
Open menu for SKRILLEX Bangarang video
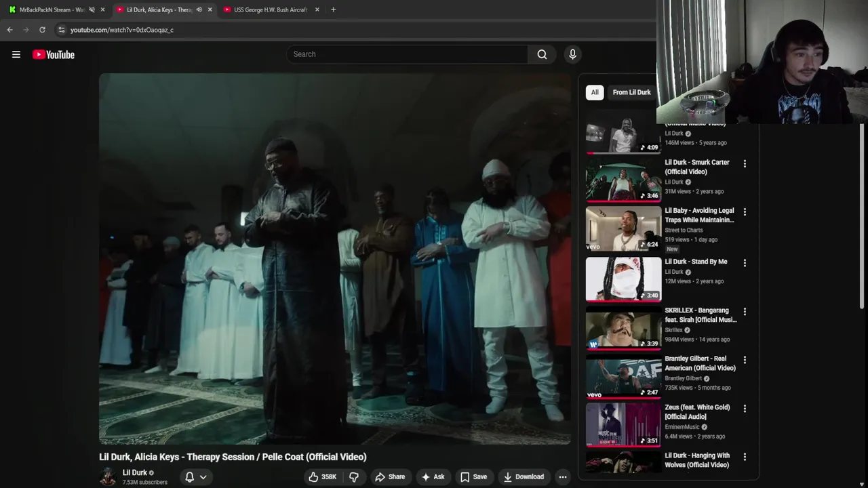coord(745,311)
